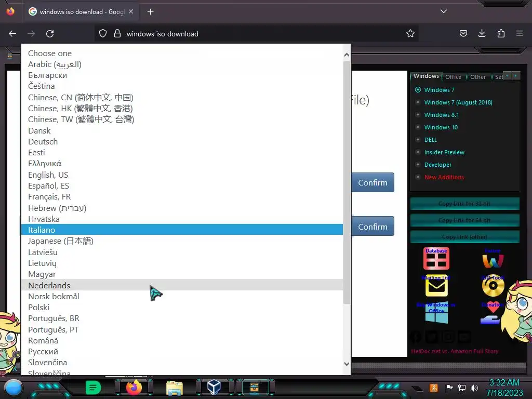
Task: Open the Firefox application menu
Action: [x=520, y=34]
